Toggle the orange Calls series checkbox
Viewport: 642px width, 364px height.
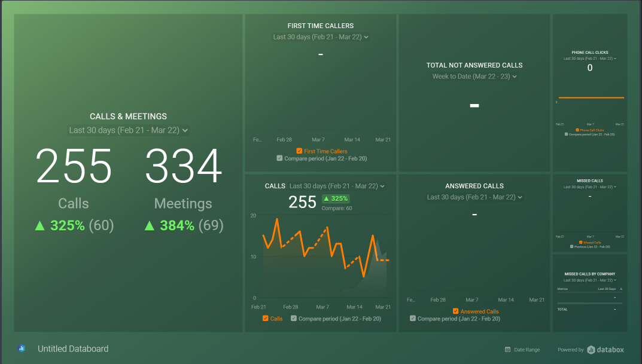266,319
